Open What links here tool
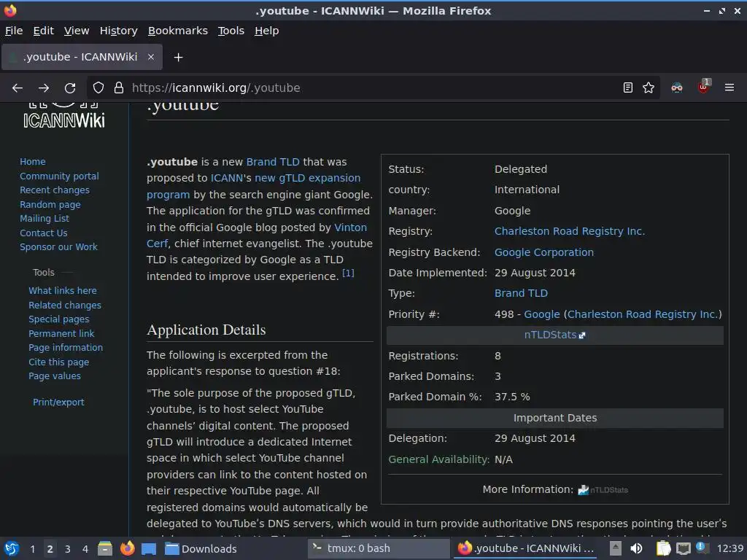 (63, 290)
